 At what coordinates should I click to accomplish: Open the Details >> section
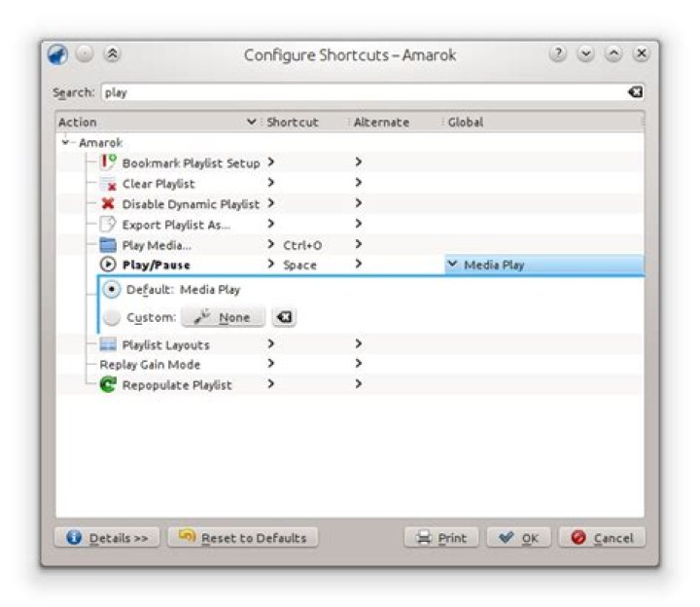107,537
